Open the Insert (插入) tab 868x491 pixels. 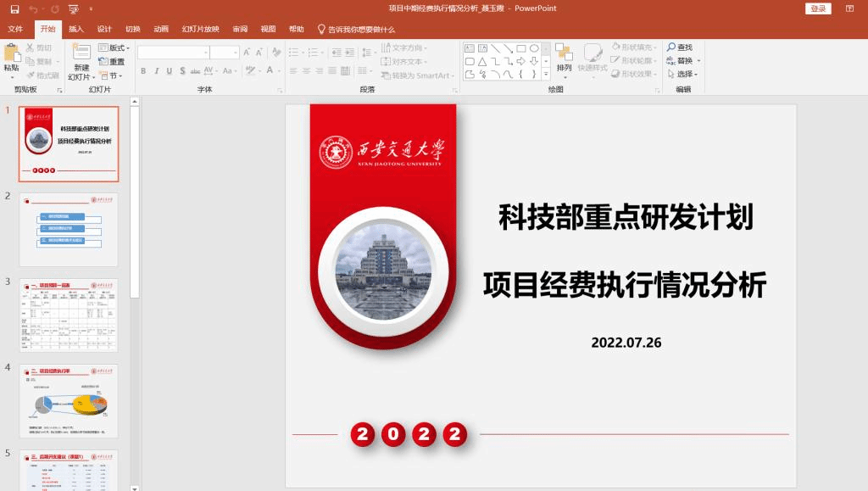coord(76,29)
